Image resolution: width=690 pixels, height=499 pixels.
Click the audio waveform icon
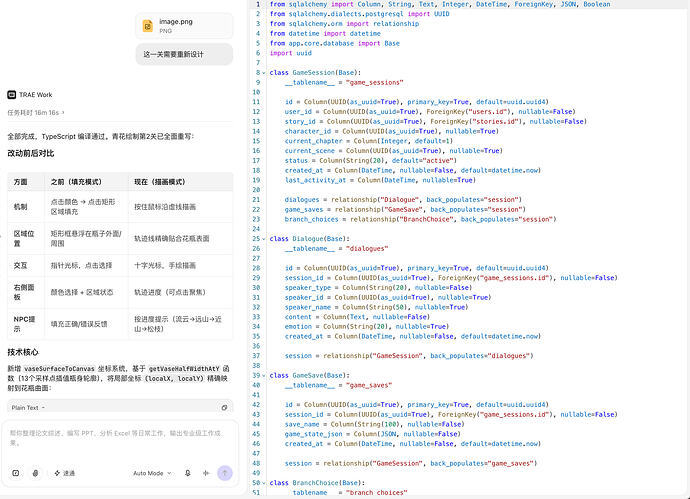pos(206,473)
